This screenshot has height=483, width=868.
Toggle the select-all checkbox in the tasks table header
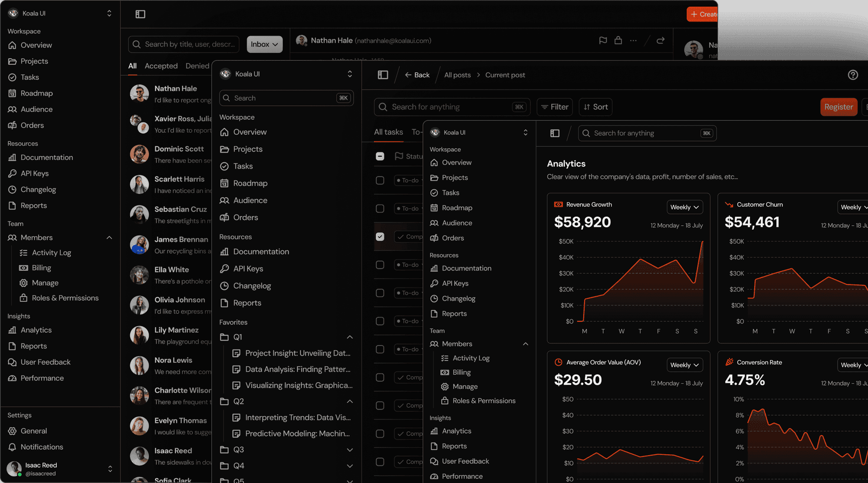pos(380,156)
